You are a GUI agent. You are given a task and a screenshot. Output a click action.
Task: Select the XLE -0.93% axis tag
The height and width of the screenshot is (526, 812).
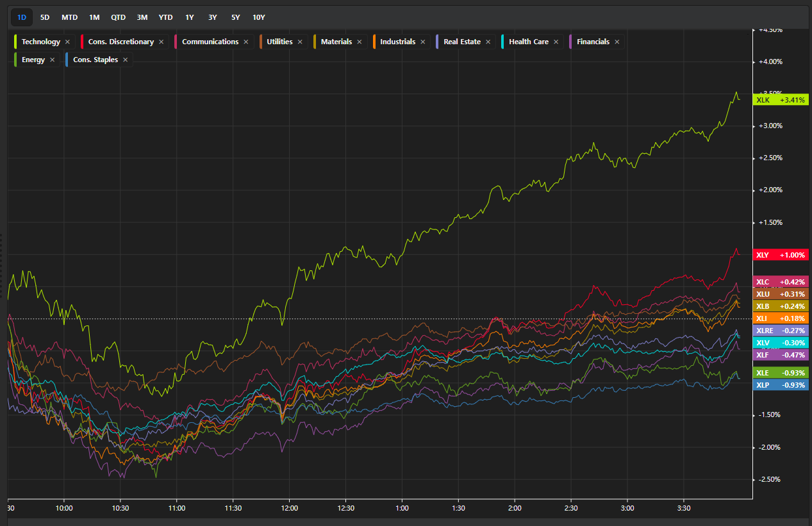click(x=781, y=373)
